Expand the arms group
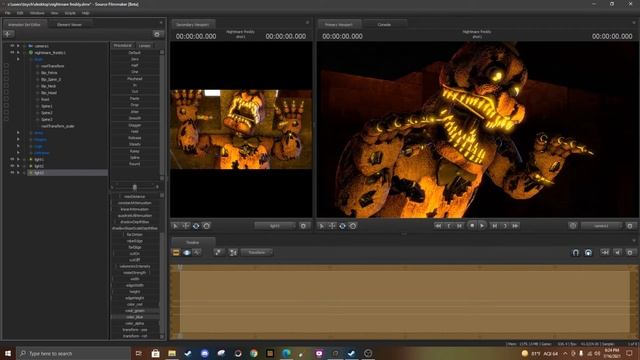640x360 pixels. 18,133
